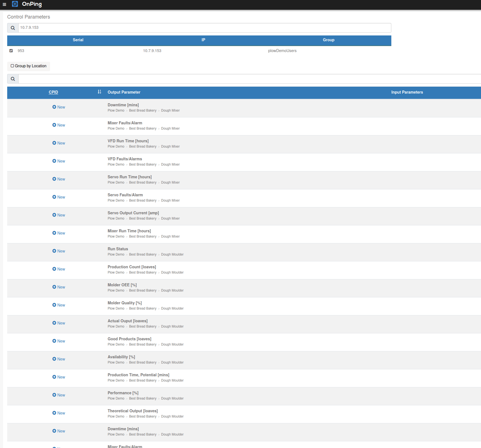Click the Input Parameters column header

[x=407, y=92]
